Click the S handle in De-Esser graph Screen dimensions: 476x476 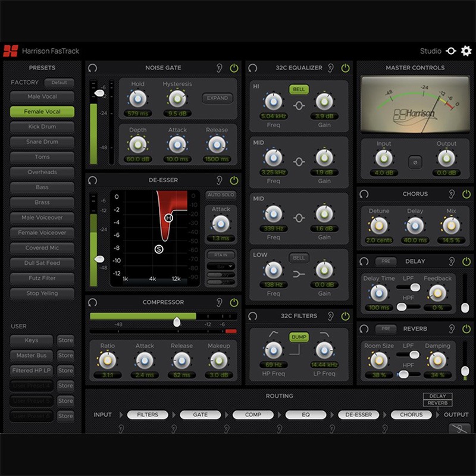159,249
